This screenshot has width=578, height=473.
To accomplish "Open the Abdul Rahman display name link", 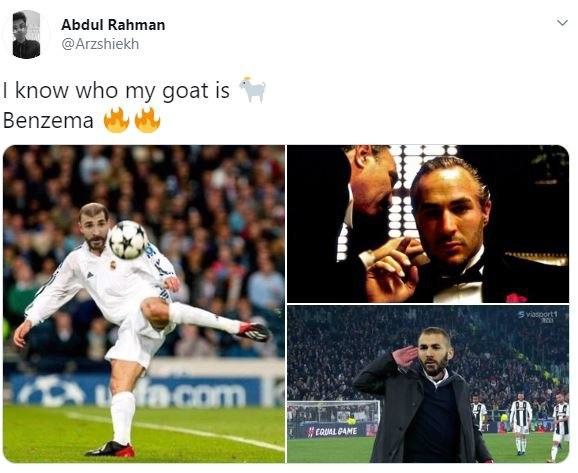I will point(113,25).
